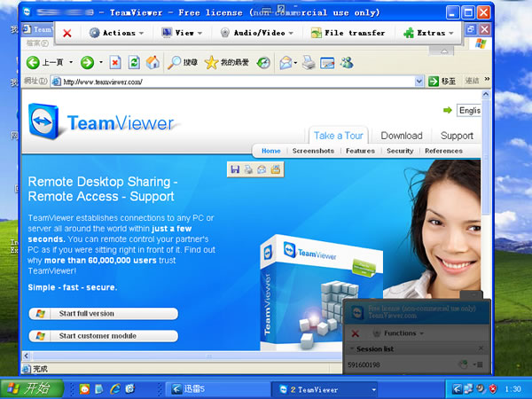The width and height of the screenshot is (532, 399).
Task: Click the Open My Pictures folder icon on image toolbar
Action: coord(276,169)
